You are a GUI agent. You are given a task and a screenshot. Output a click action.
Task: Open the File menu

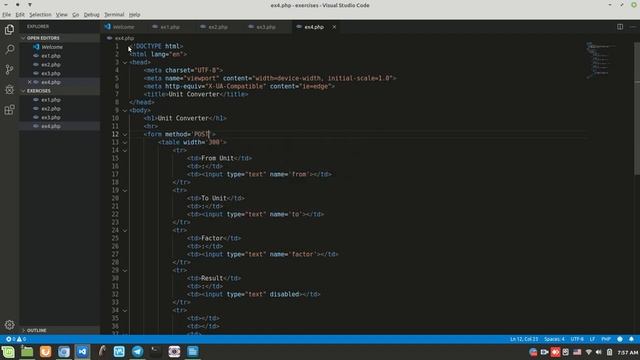[7, 15]
